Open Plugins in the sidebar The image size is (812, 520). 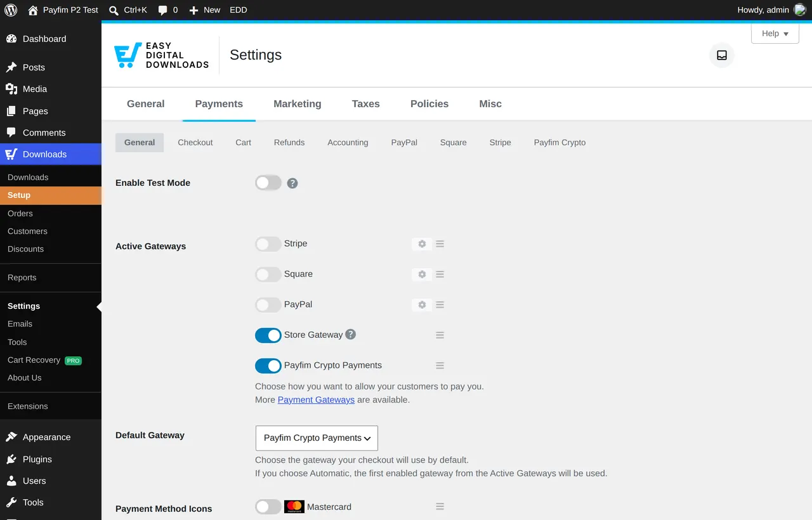51,459
